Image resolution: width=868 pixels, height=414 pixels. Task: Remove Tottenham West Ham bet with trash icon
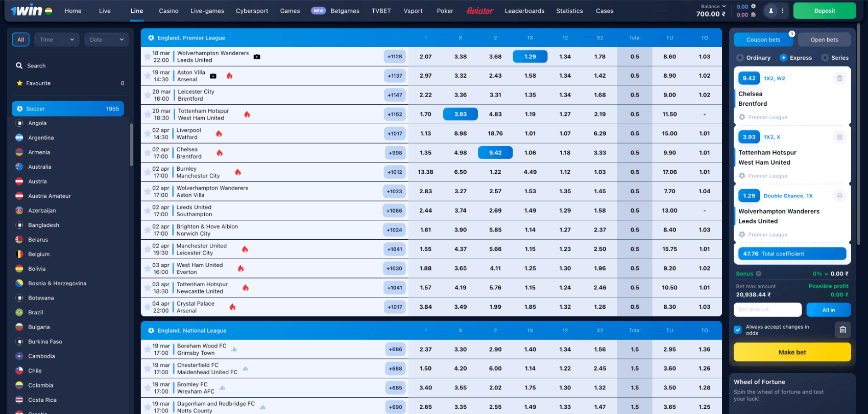[x=839, y=137]
